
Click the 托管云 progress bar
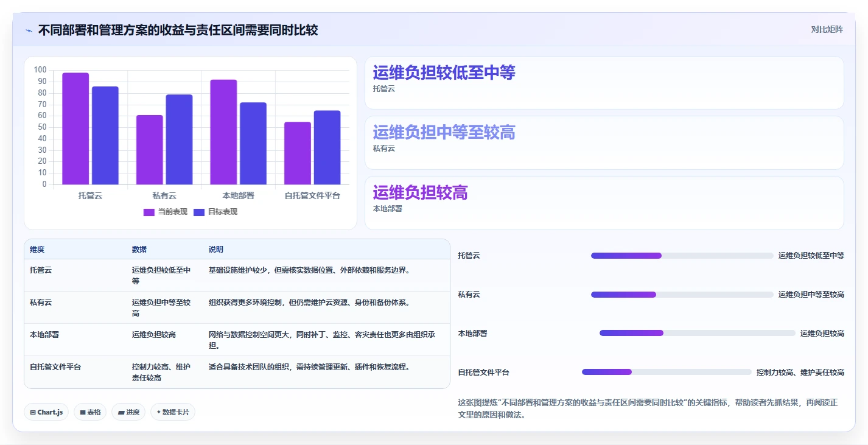point(682,256)
